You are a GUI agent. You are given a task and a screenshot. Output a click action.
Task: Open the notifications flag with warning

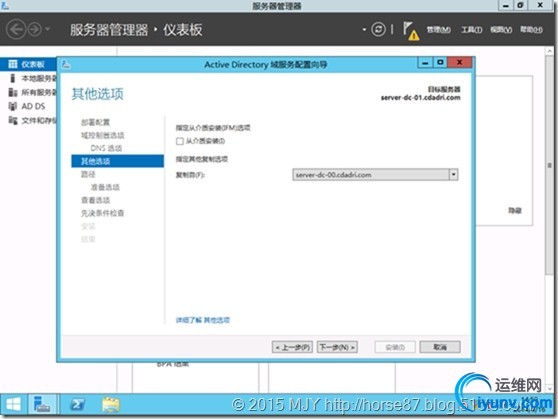[411, 31]
